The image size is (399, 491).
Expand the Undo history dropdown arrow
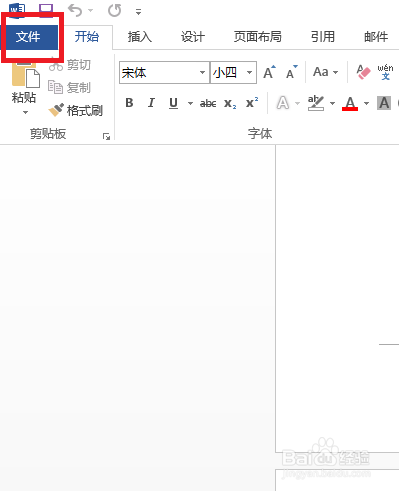[x=91, y=10]
